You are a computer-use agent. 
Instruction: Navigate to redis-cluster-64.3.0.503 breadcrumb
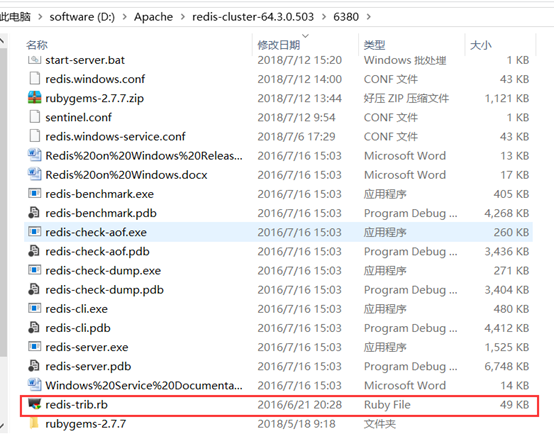click(x=253, y=17)
